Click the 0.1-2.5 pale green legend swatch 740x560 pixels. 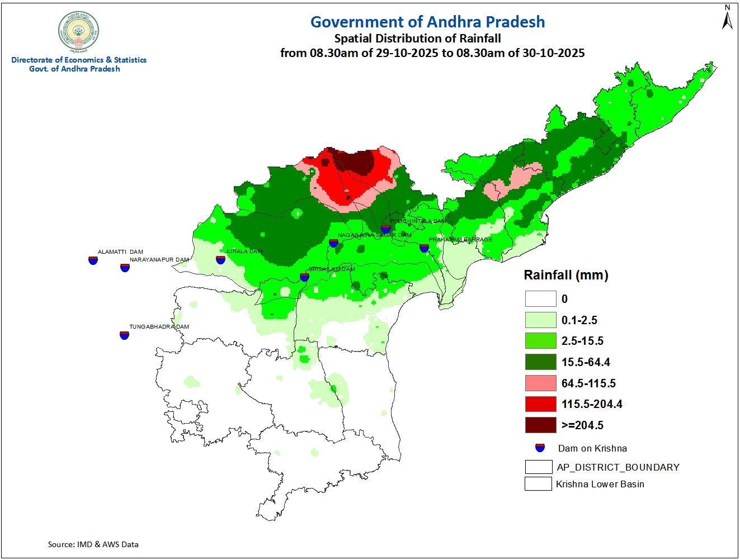point(540,320)
